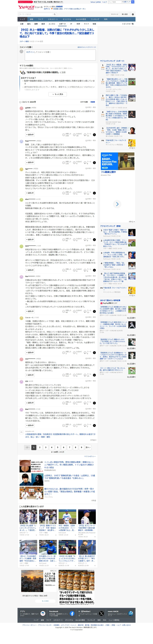Select the 国内 category tab

[29, 24]
